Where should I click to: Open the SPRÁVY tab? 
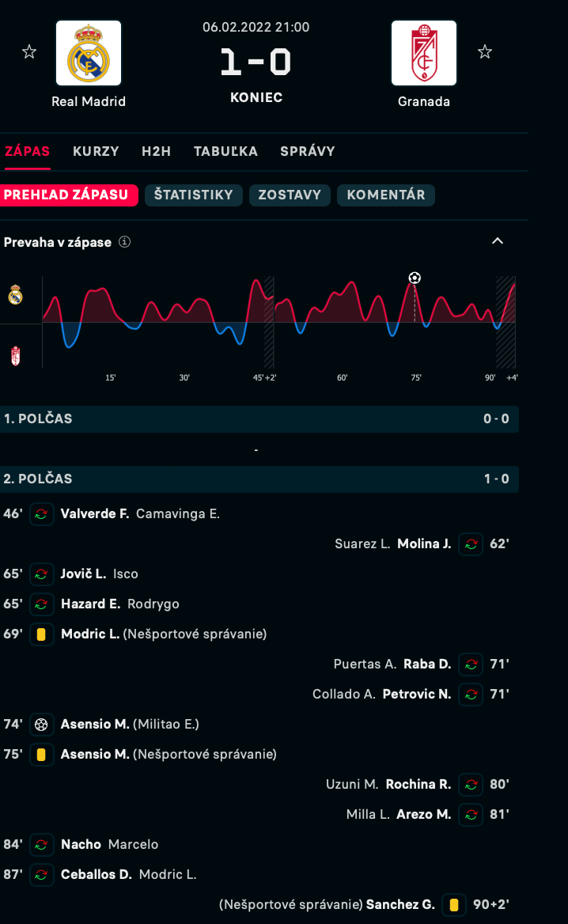pyautogui.click(x=308, y=151)
